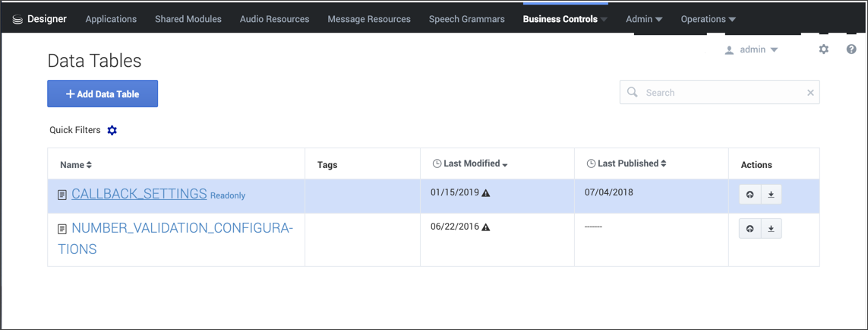868x330 pixels.
Task: Open the CALLBACK_SETTINGS data table link
Action: 139,194
